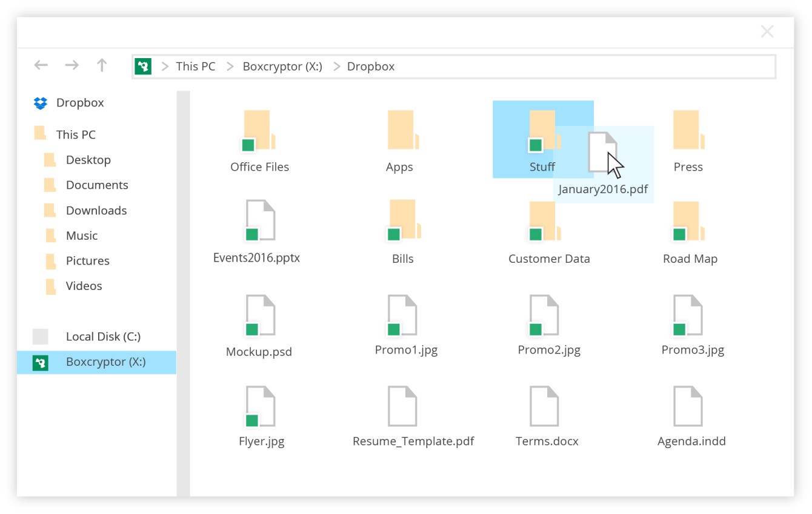Expand chevron after Boxcryptor (X:) in path

tap(336, 67)
